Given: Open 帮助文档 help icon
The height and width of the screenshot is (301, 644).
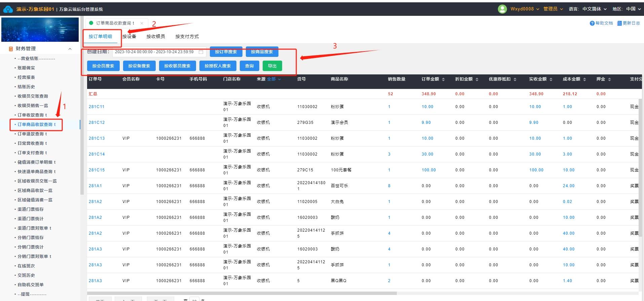Looking at the screenshot, I should click(x=592, y=23).
